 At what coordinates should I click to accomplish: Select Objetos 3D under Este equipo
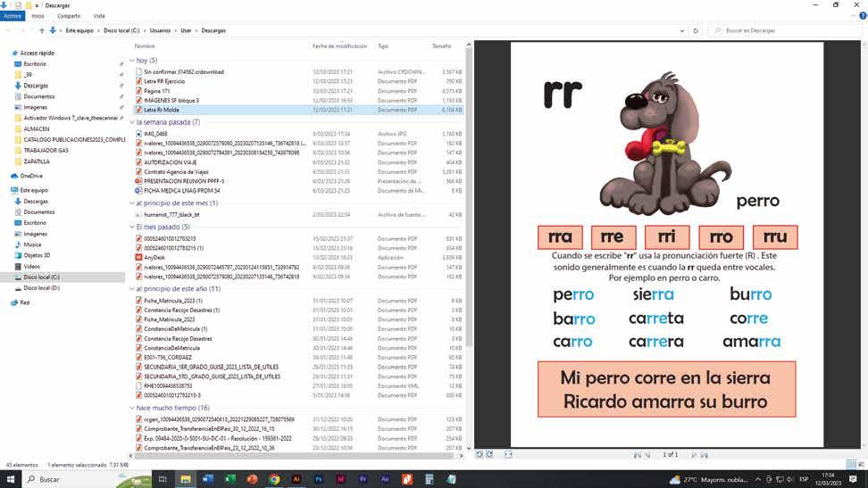[x=37, y=256]
